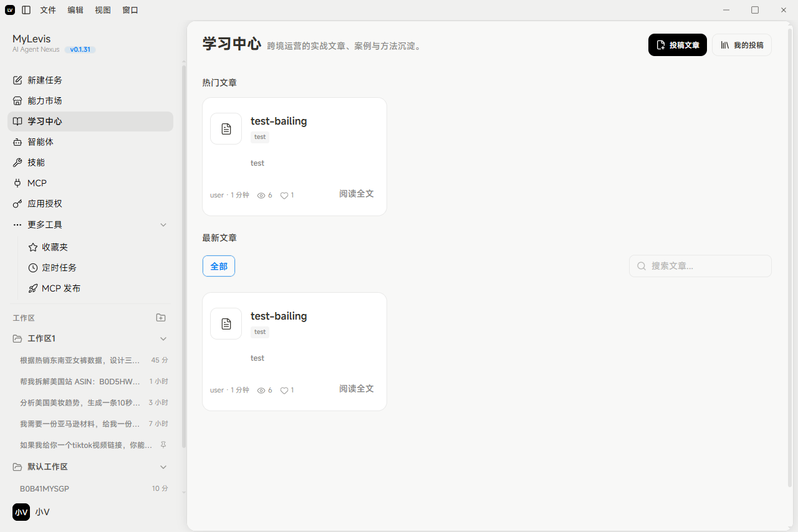Select the 全部 filter tab
Image resolution: width=798 pixels, height=532 pixels.
(219, 266)
